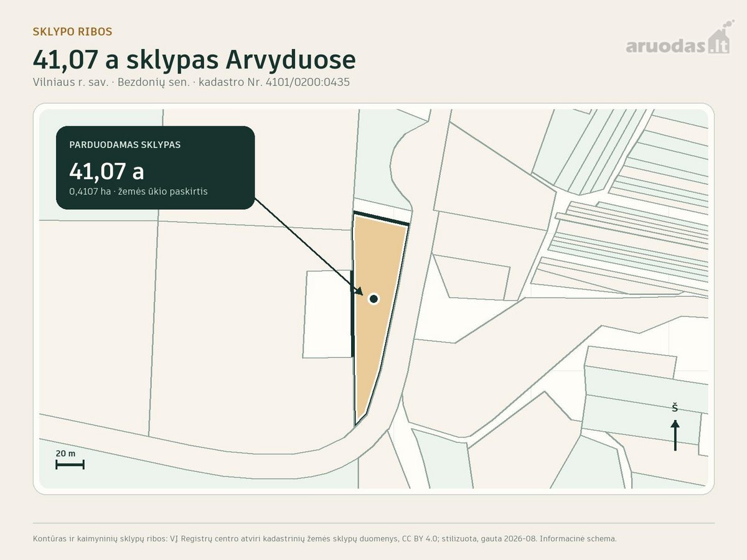Click the PARDUODAMAS SKLYPAS info box
The image size is (747, 560).
[155, 167]
